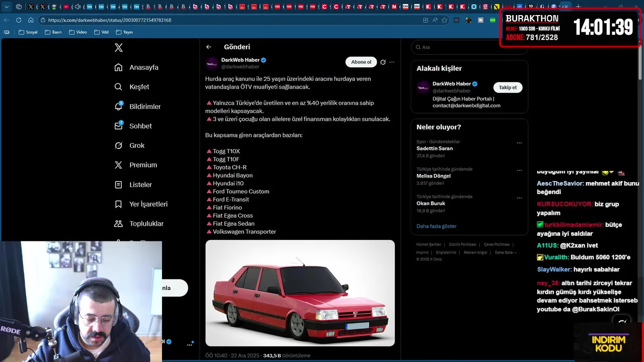Open account more dots at bottom left
This screenshot has height=362, width=644.
190,344
